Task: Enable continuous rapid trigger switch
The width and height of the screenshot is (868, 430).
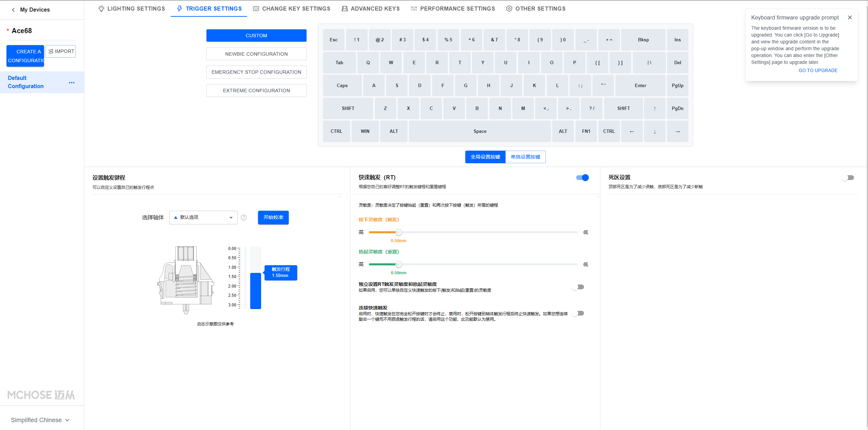Action: (x=578, y=313)
